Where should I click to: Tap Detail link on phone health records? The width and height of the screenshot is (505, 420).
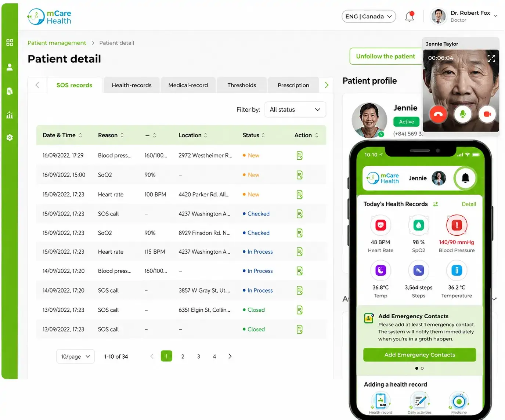tap(469, 204)
